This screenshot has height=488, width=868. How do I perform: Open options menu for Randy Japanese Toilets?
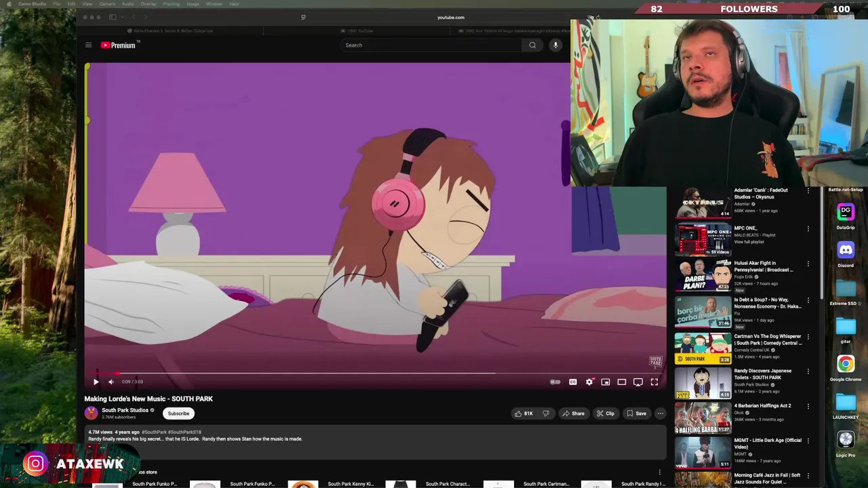click(x=808, y=371)
